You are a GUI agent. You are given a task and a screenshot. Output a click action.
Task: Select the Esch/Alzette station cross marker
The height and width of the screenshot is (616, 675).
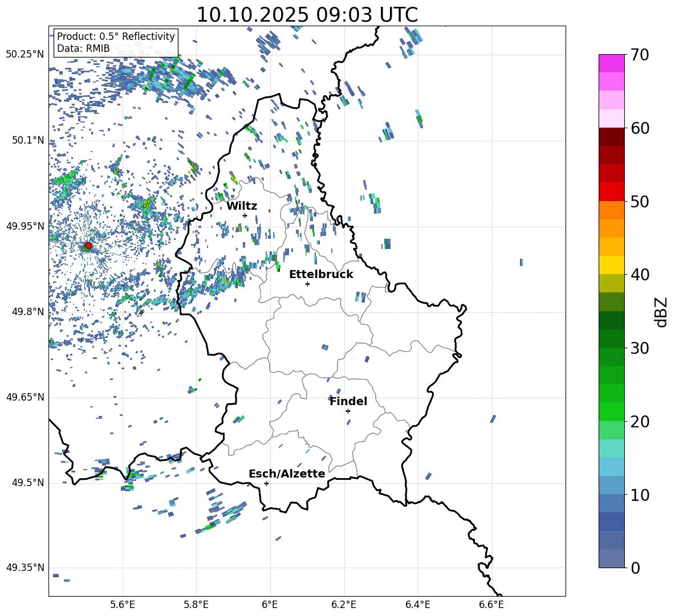click(266, 483)
